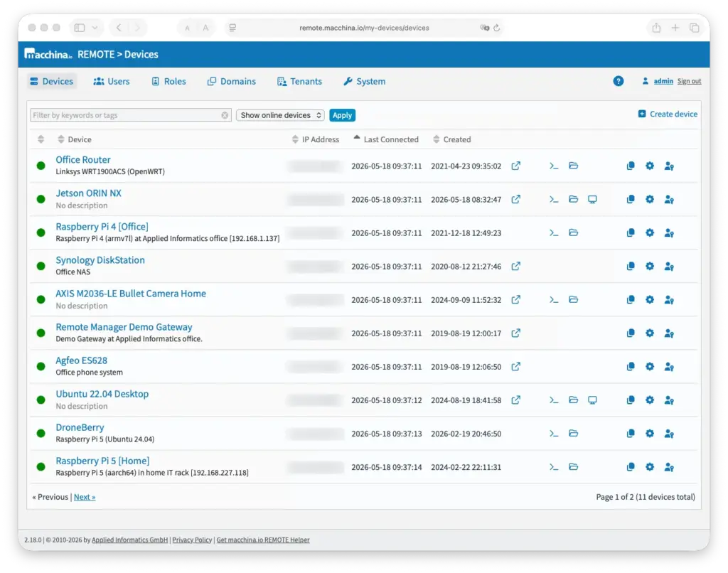Open settings gear for Raspberry Pi 4 [Office]
Screen dimensions: 728x573
[650, 232]
